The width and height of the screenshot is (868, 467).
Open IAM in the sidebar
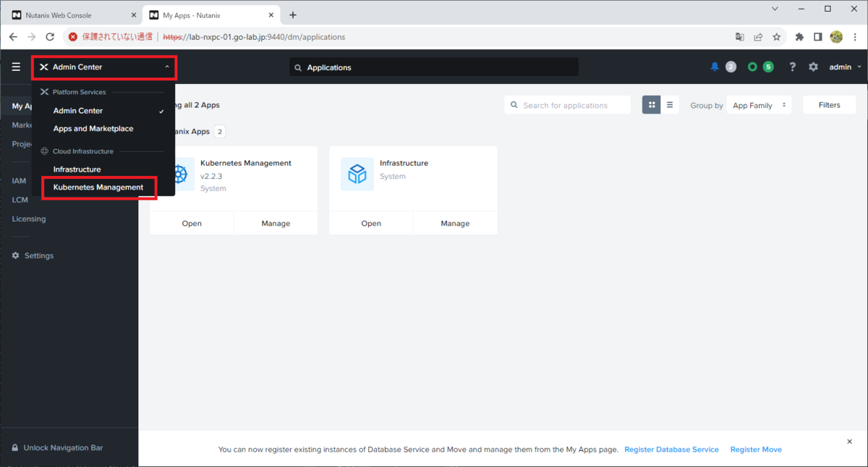(19, 181)
